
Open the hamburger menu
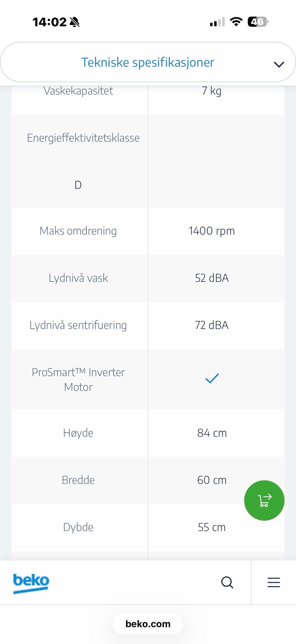[274, 583]
